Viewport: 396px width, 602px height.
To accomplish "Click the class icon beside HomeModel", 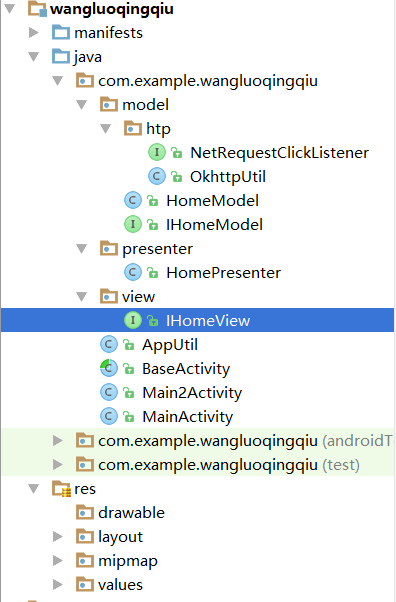I will point(133,200).
